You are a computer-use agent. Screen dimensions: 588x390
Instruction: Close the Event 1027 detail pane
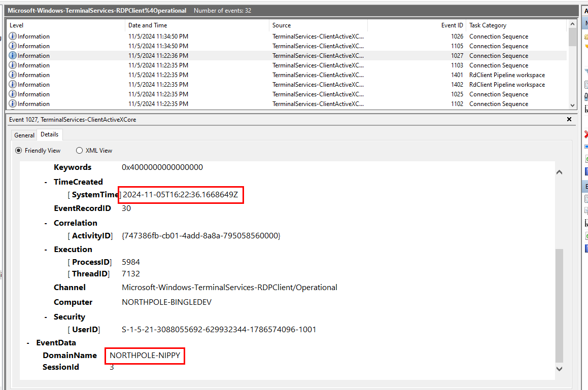tap(569, 119)
